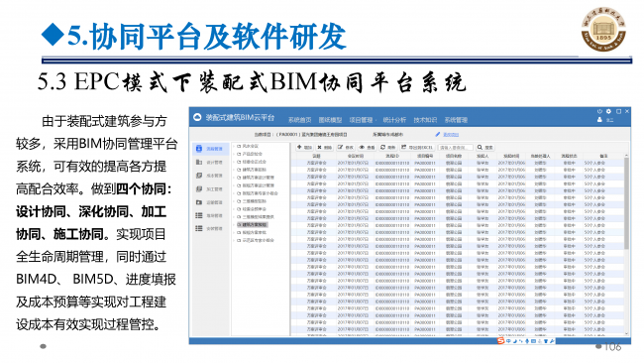Expand the arrow beside the first tree node
The width and height of the screenshot is (644, 363).
[x=234, y=146]
